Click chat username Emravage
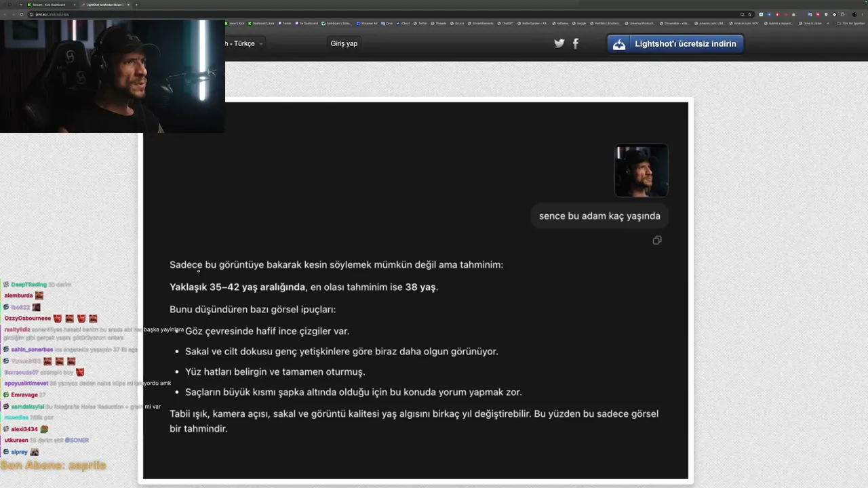868x488 pixels. pos(24,394)
